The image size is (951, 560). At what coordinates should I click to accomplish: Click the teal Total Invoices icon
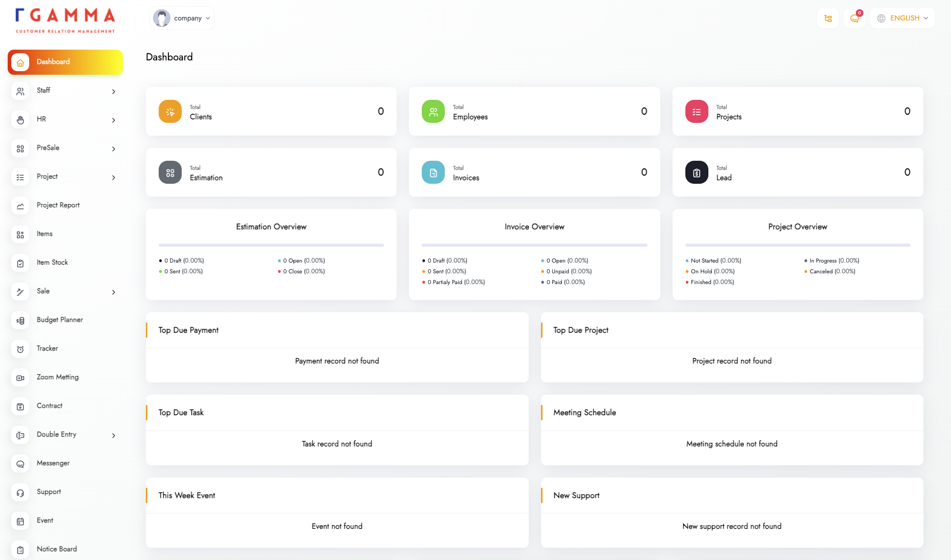click(x=433, y=172)
